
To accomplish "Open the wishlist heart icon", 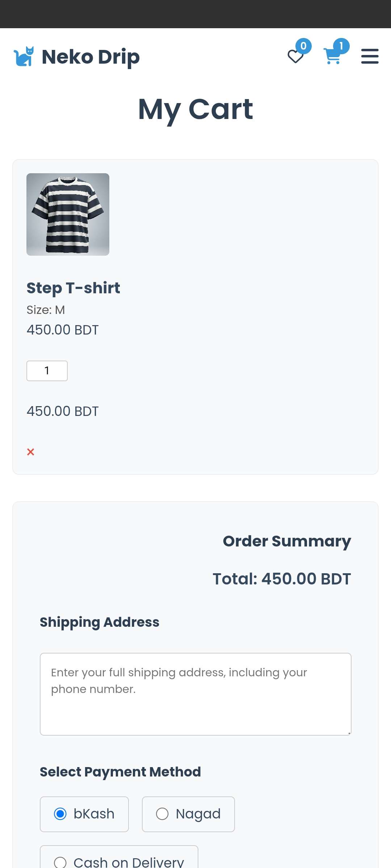I will click(x=295, y=57).
